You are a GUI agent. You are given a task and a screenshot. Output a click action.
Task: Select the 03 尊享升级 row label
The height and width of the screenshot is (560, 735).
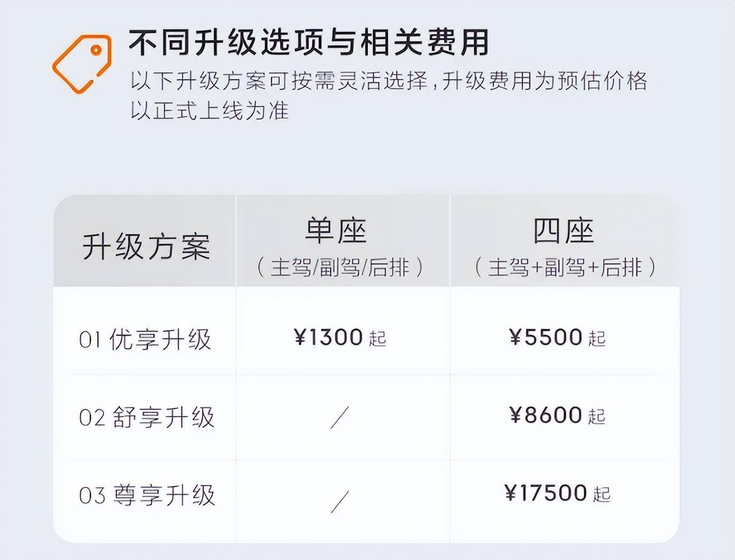(x=146, y=495)
